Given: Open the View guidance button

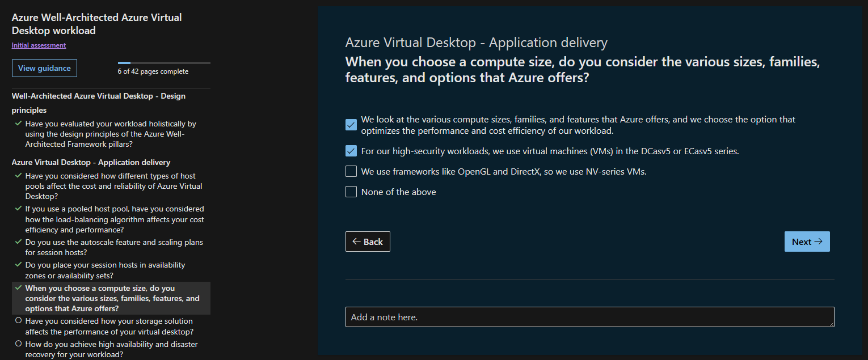Looking at the screenshot, I should pos(44,68).
